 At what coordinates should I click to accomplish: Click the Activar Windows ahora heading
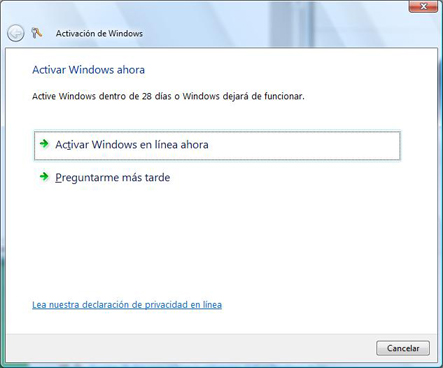click(88, 70)
